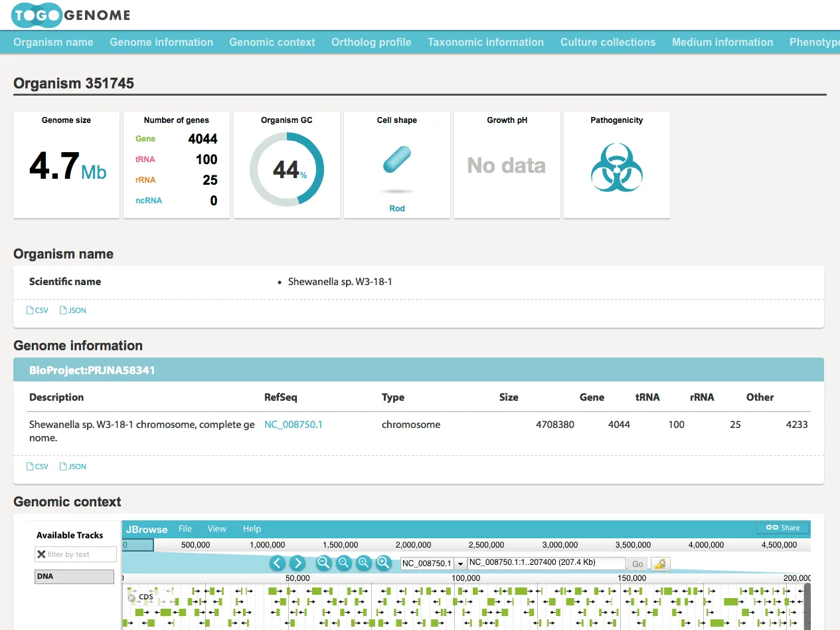Click the Genome size 4.7 Mb card
This screenshot has width=840, height=630.
[66, 165]
